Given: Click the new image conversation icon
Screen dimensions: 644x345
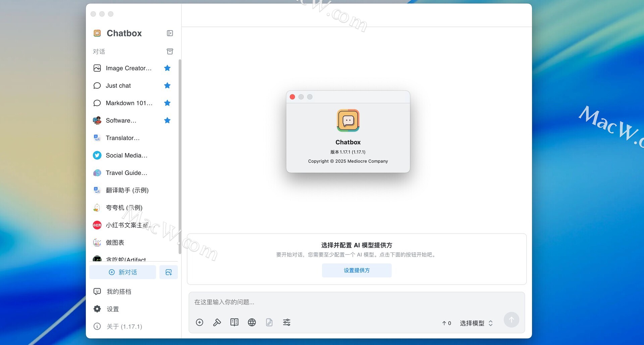Looking at the screenshot, I should 168,272.
